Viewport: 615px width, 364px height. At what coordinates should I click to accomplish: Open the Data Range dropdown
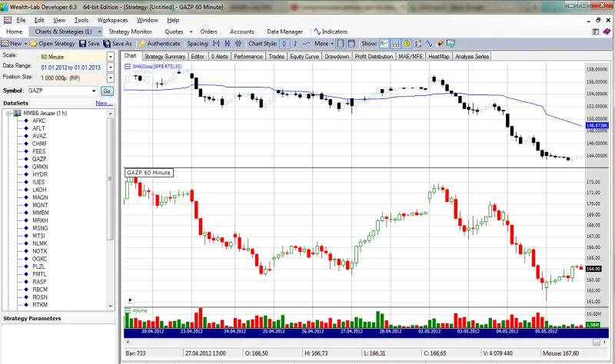click(x=111, y=68)
